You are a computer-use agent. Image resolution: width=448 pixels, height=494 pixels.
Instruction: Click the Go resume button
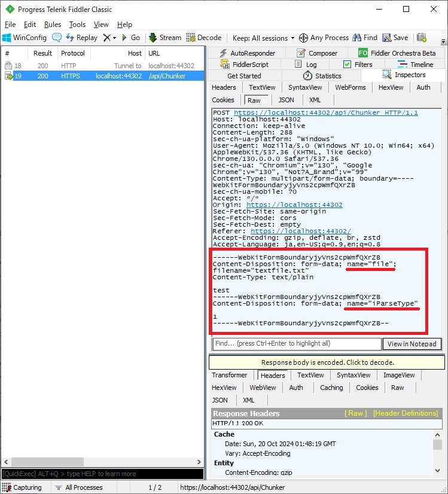131,38
